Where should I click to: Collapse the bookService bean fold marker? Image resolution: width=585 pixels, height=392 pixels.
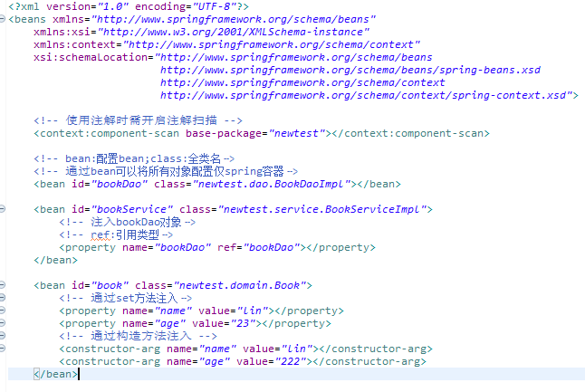click(x=4, y=209)
